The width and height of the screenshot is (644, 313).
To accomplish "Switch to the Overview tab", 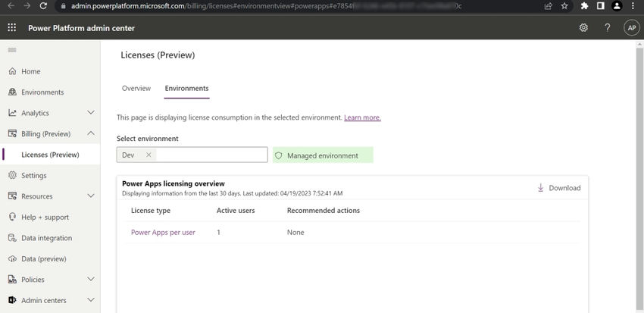I will click(136, 89).
